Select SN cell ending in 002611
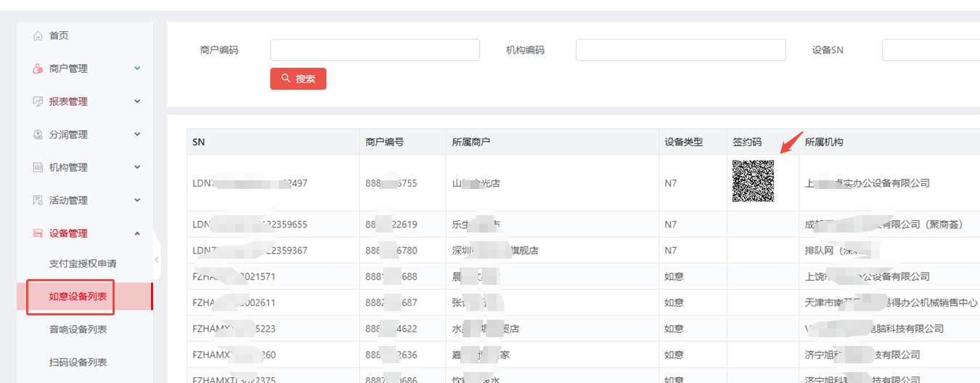The width and height of the screenshot is (980, 383). pyautogui.click(x=273, y=302)
